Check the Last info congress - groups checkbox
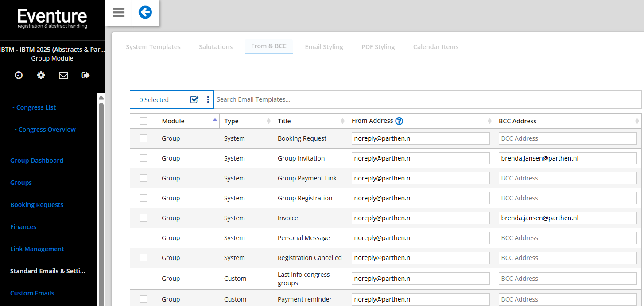This screenshot has height=306, width=644. tap(144, 278)
